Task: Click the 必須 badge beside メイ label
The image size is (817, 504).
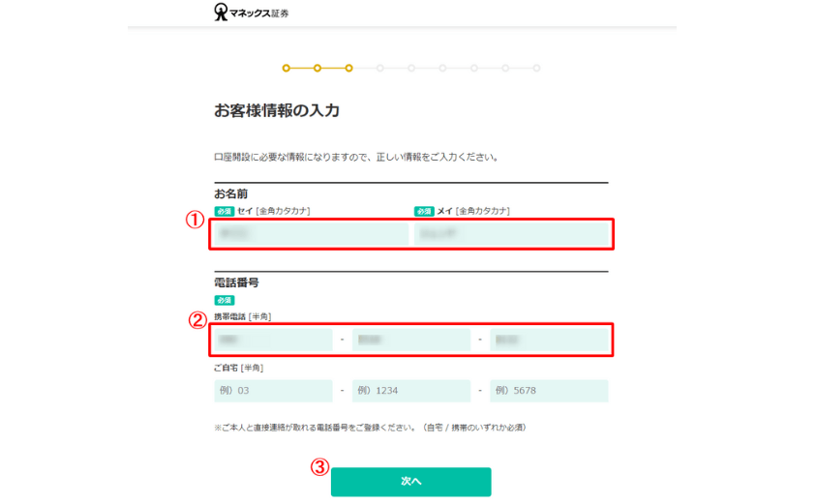Action: coord(424,212)
